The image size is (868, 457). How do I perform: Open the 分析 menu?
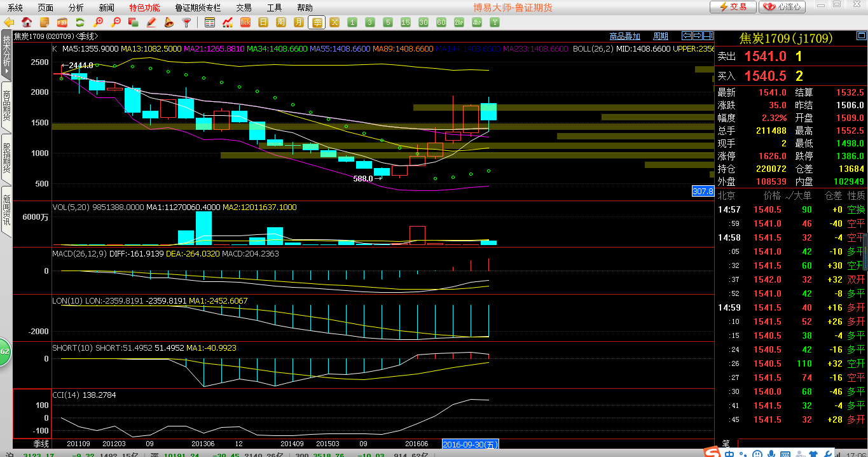[x=76, y=8]
